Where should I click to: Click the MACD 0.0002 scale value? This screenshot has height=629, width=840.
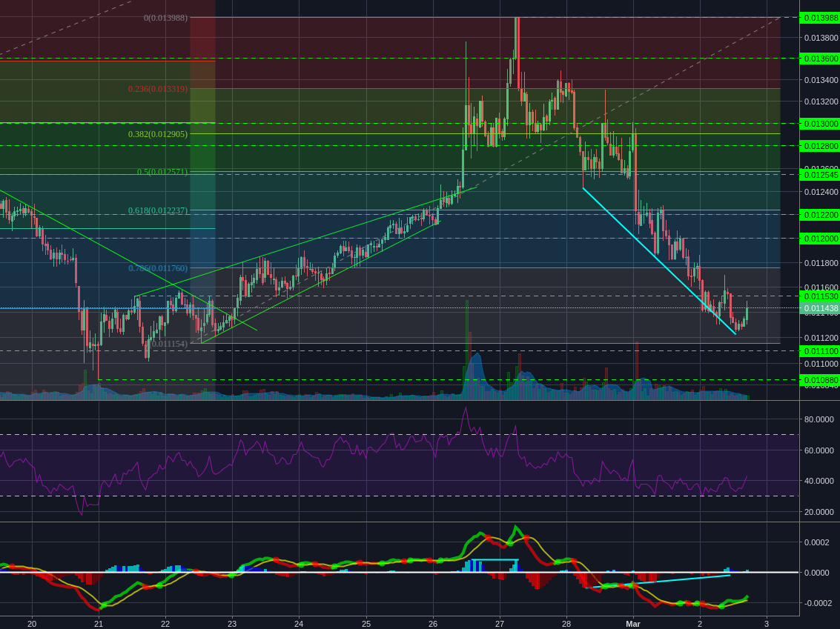tap(817, 542)
